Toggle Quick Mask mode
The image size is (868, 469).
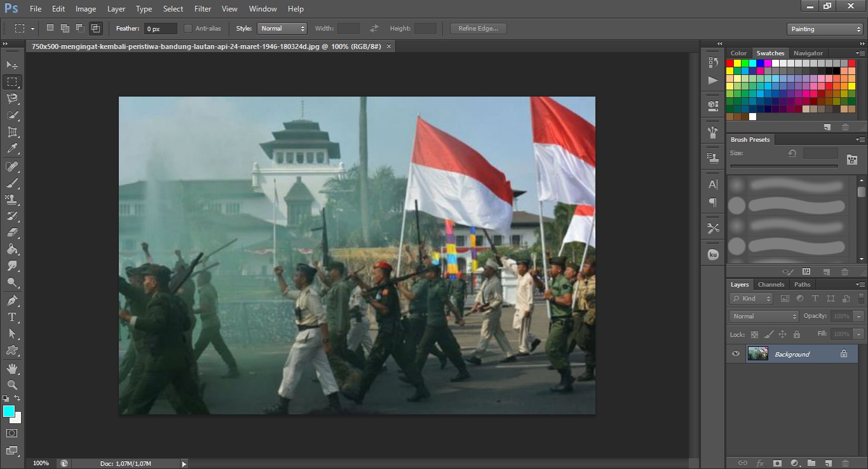[12, 433]
